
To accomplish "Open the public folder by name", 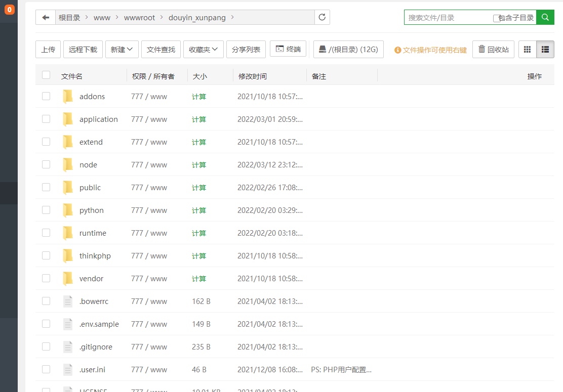I will pos(90,188).
